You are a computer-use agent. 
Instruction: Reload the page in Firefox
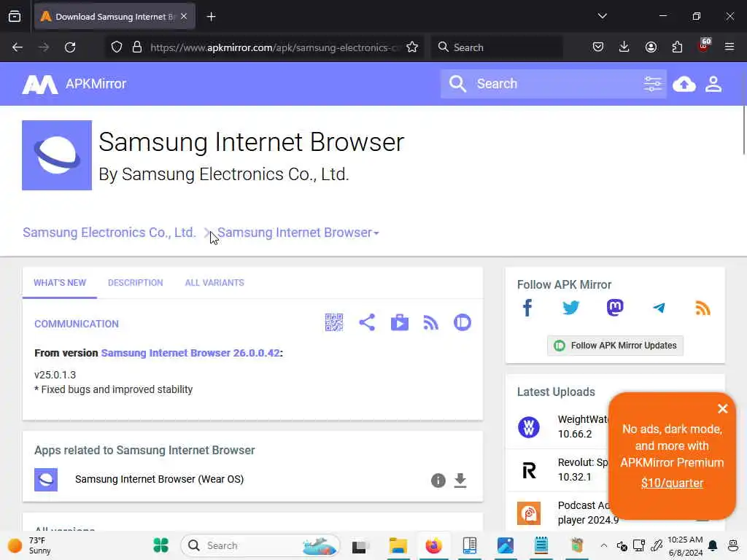[x=70, y=47]
